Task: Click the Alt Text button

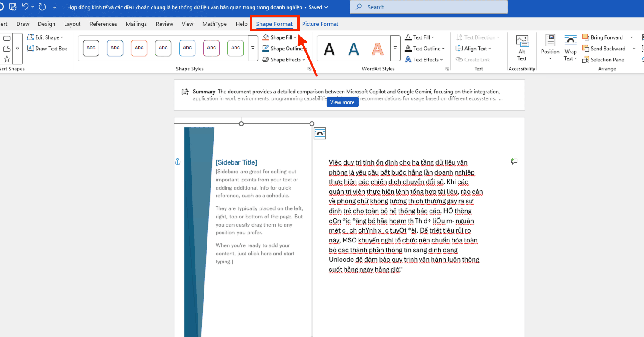Action: point(522,48)
